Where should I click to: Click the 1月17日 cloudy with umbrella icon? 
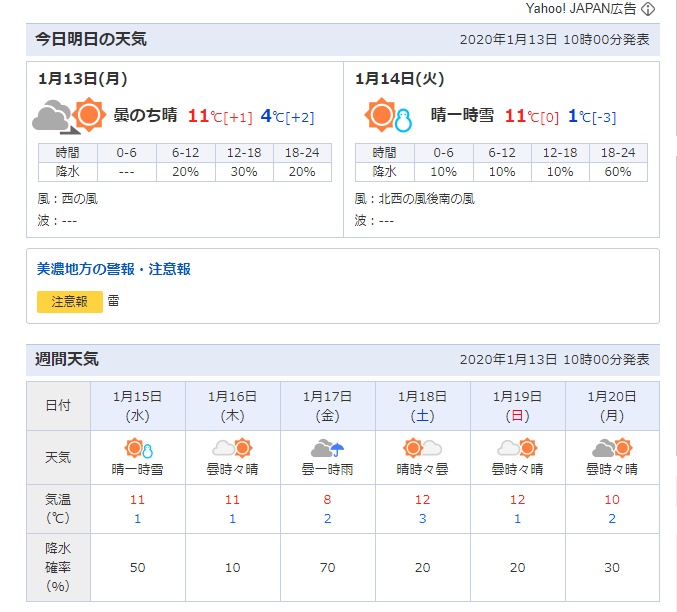[x=328, y=449]
